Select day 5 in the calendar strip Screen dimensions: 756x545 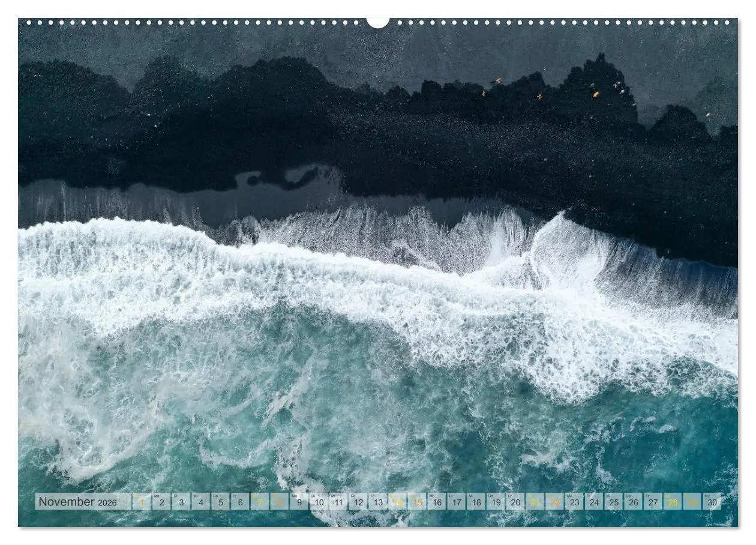click(220, 502)
